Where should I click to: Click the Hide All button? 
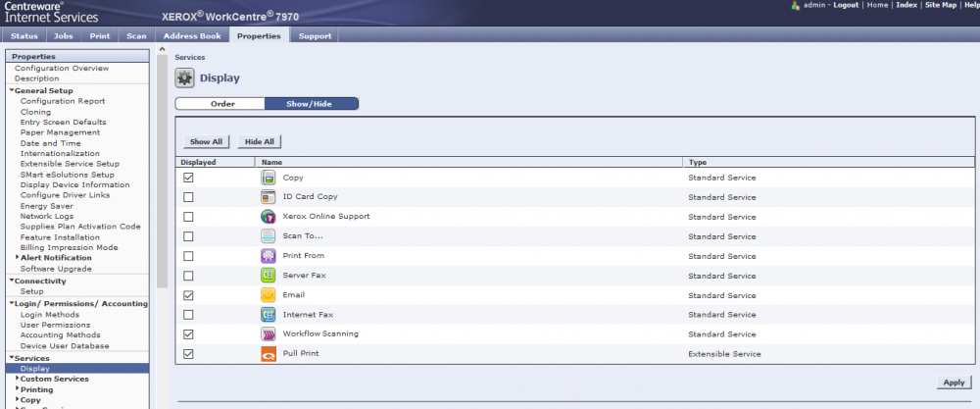(259, 141)
